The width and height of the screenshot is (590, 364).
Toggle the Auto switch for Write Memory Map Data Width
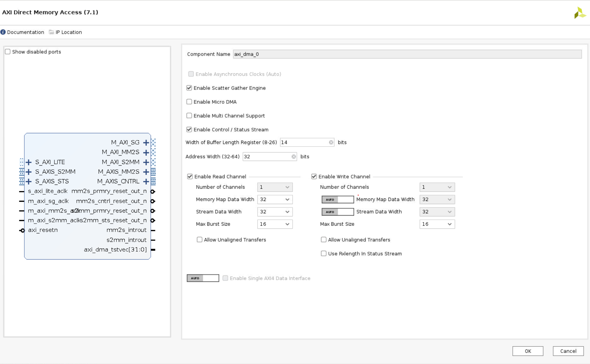338,199
